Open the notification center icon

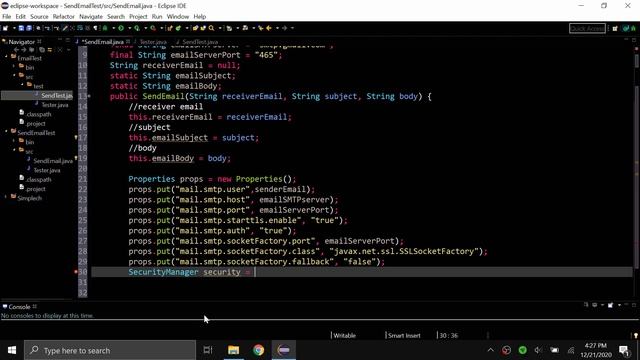click(624, 350)
